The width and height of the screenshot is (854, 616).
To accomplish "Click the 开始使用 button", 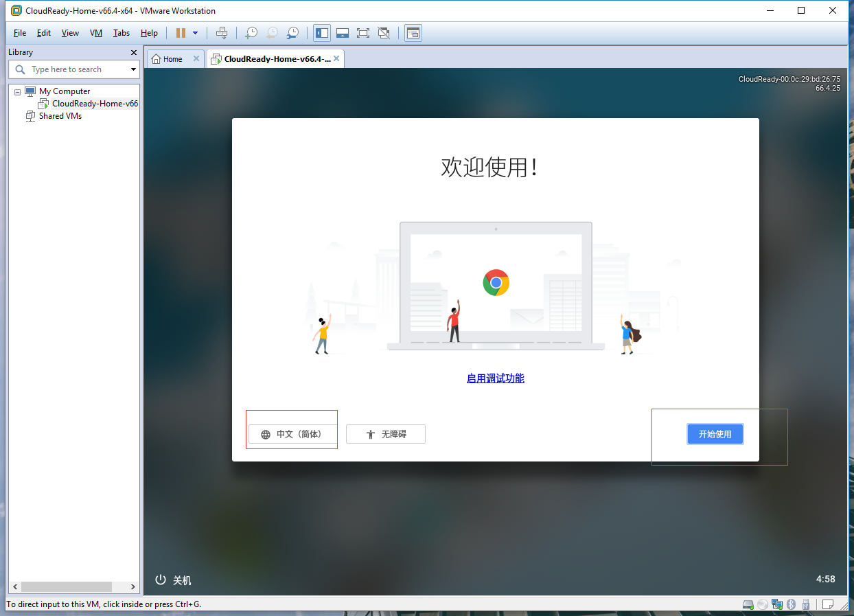I will (x=715, y=433).
